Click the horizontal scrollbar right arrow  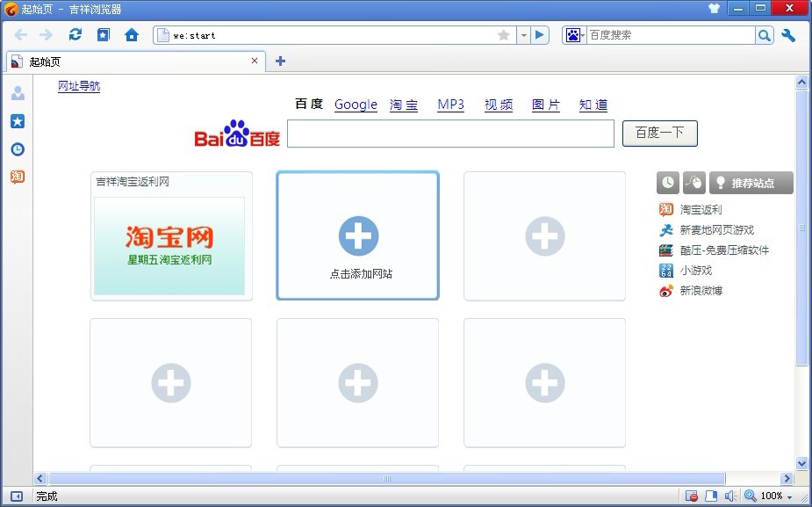[787, 478]
